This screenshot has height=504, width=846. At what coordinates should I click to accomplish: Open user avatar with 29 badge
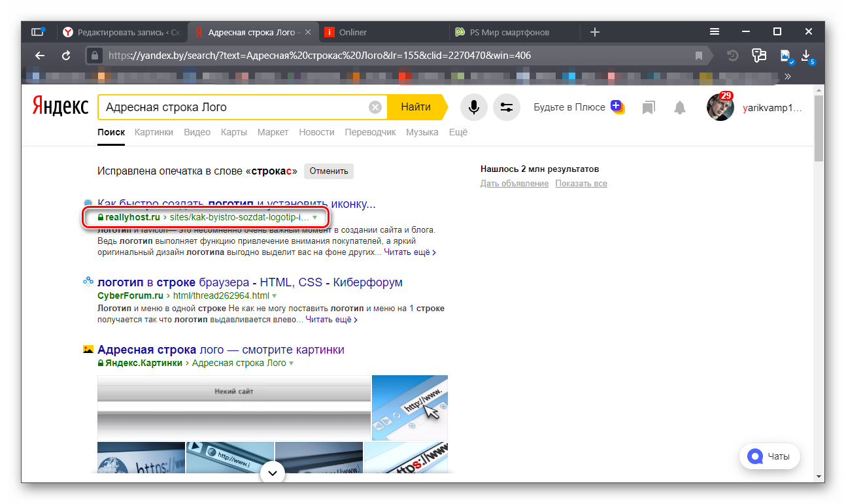pos(720,107)
